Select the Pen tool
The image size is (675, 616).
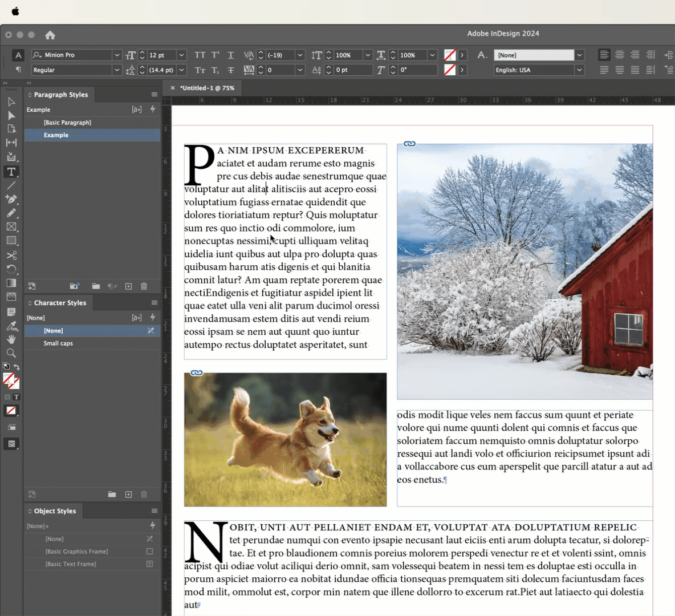[11, 199]
